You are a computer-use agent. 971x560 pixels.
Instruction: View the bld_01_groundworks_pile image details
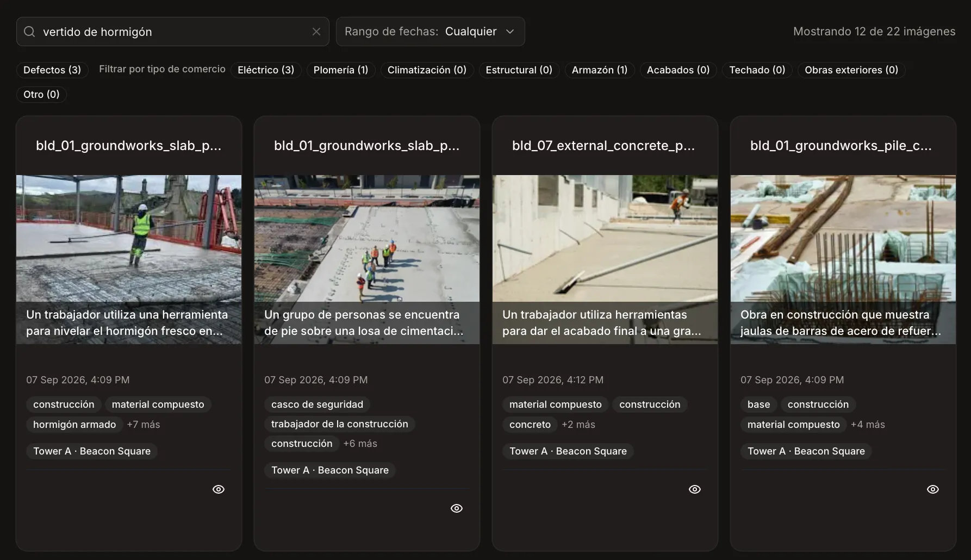coord(933,489)
